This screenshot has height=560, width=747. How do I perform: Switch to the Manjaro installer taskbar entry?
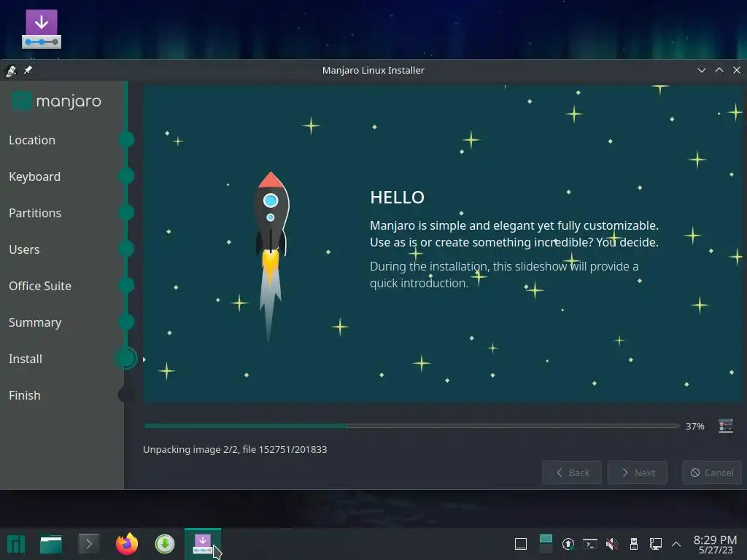[x=203, y=544]
